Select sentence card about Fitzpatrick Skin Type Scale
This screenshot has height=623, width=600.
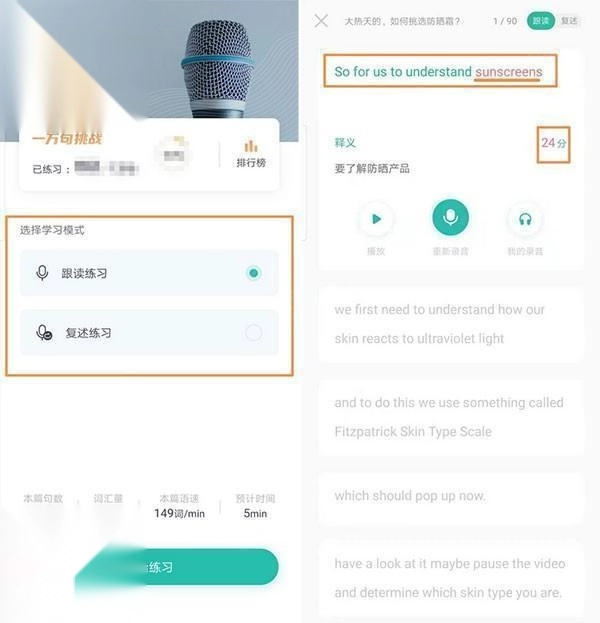451,417
